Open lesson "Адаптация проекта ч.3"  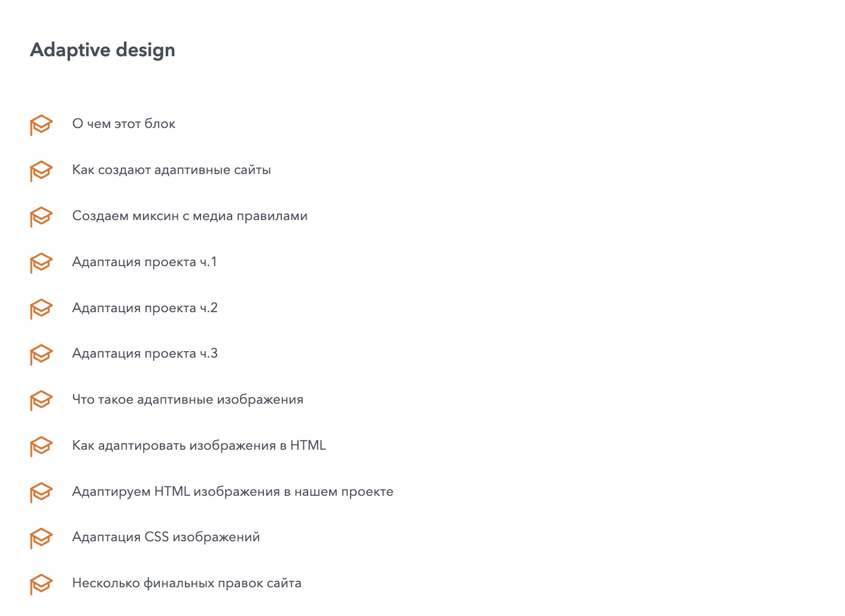coord(145,353)
